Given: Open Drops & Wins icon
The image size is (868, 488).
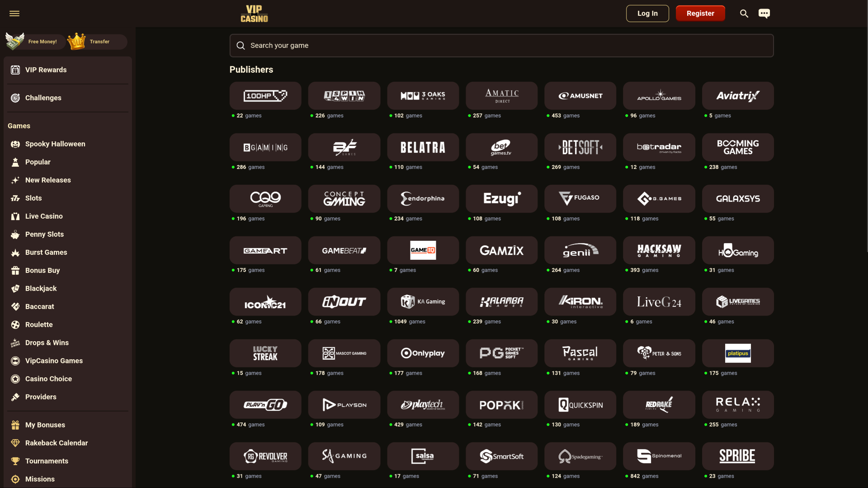Looking at the screenshot, I should click(15, 343).
